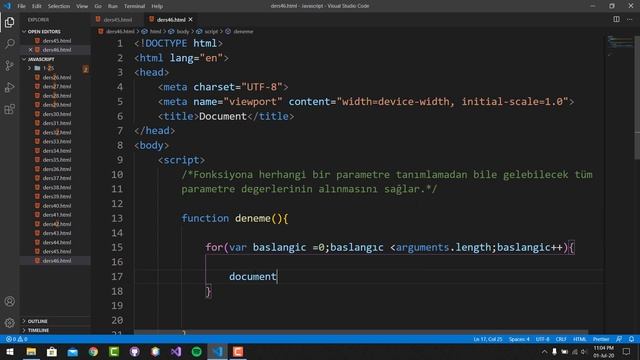The width and height of the screenshot is (640, 360).
Task: Change encoding via UTF-8
Action: pos(542,339)
